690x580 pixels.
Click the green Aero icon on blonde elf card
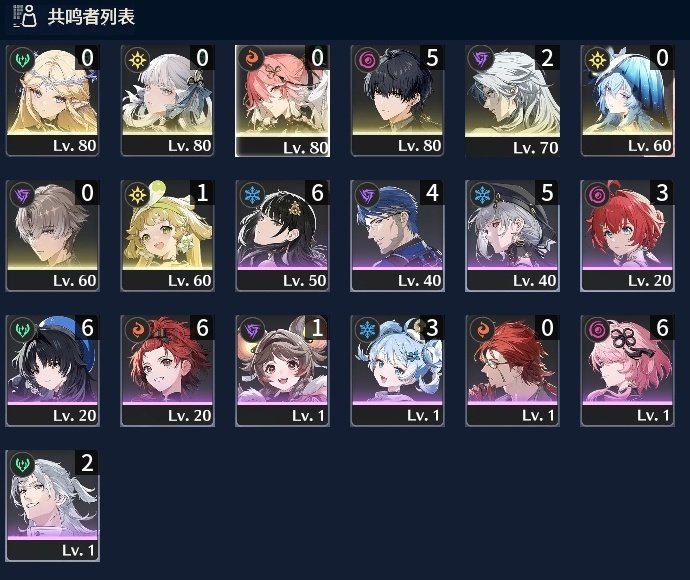coord(22,59)
